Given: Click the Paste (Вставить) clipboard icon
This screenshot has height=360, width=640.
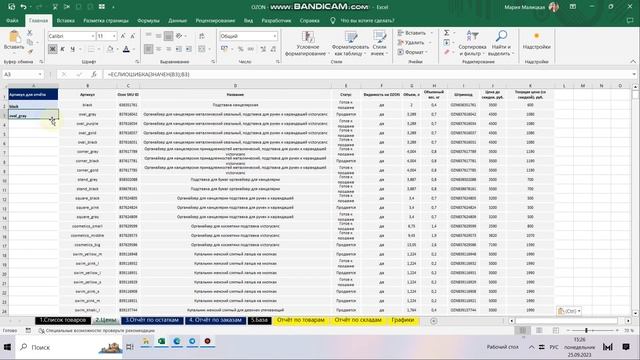Looking at the screenshot, I should (x=14, y=37).
